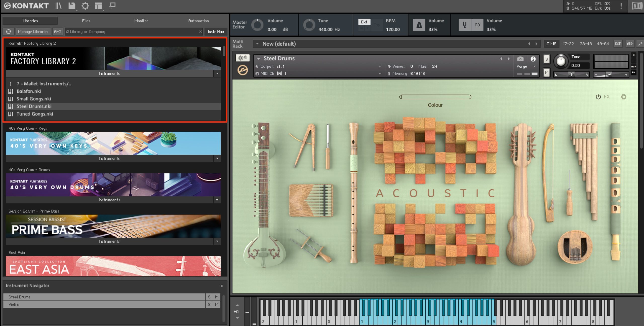Open the save floppy disk menu

pyautogui.click(x=72, y=6)
